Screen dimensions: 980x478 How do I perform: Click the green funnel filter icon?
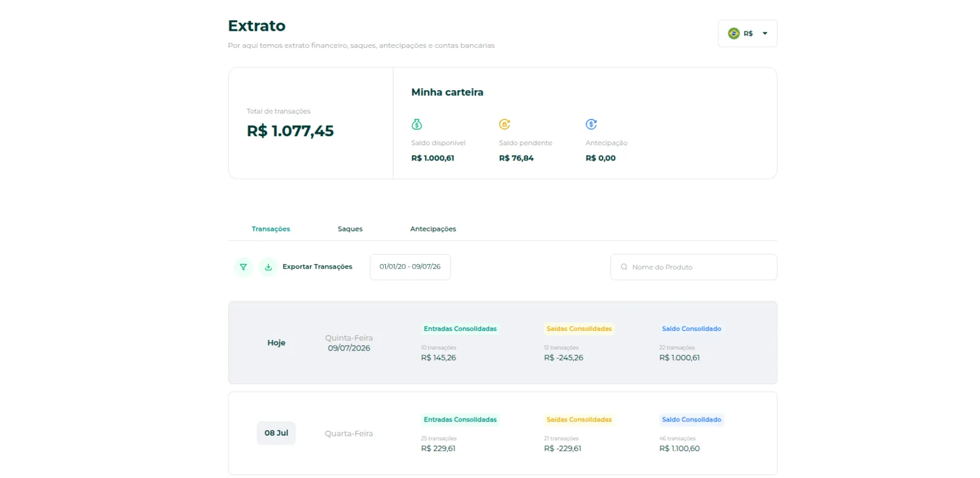pos(243,267)
